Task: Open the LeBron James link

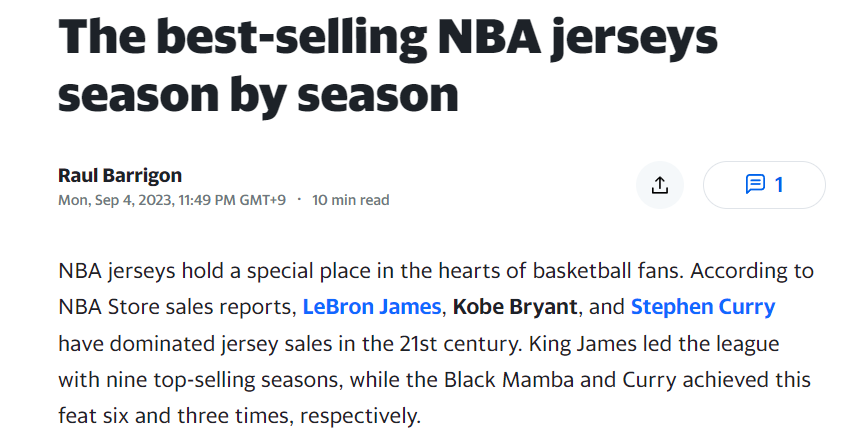Action: click(371, 306)
